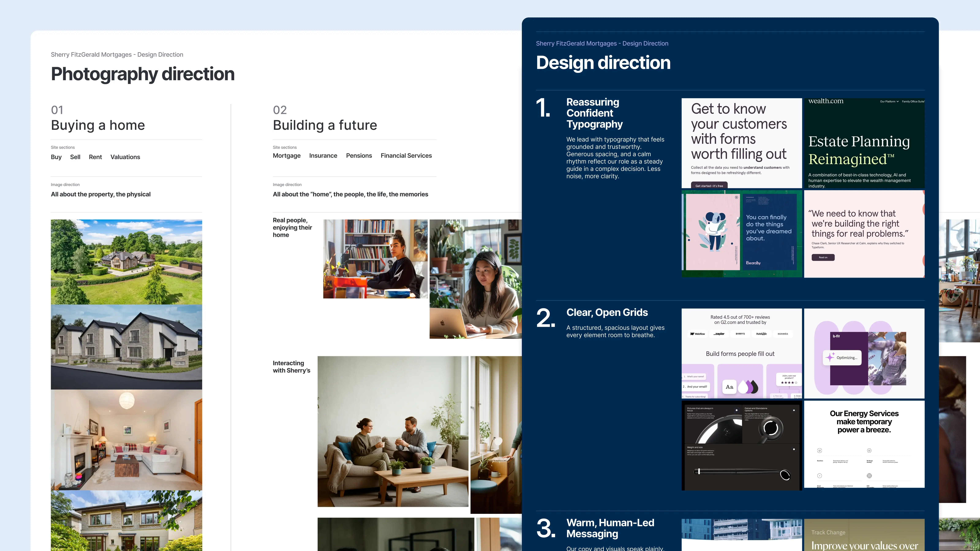Screen dimensions: 980x551
Task: Click the Read on button in quote card
Action: tap(823, 257)
